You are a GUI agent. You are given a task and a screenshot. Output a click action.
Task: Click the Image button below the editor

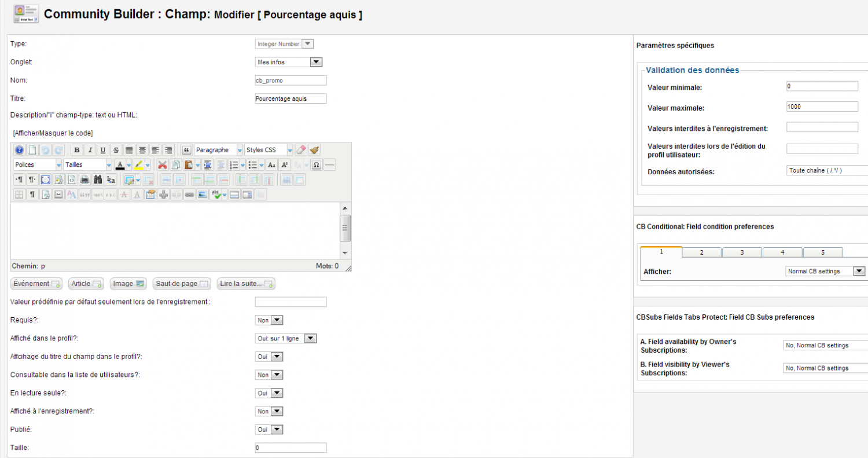(128, 284)
